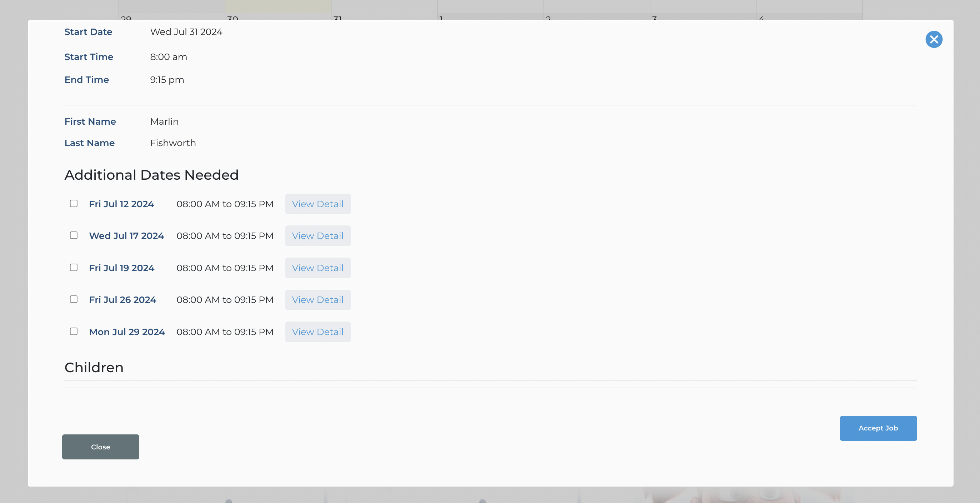Click the Start Date field label
980x503 pixels.
click(88, 32)
